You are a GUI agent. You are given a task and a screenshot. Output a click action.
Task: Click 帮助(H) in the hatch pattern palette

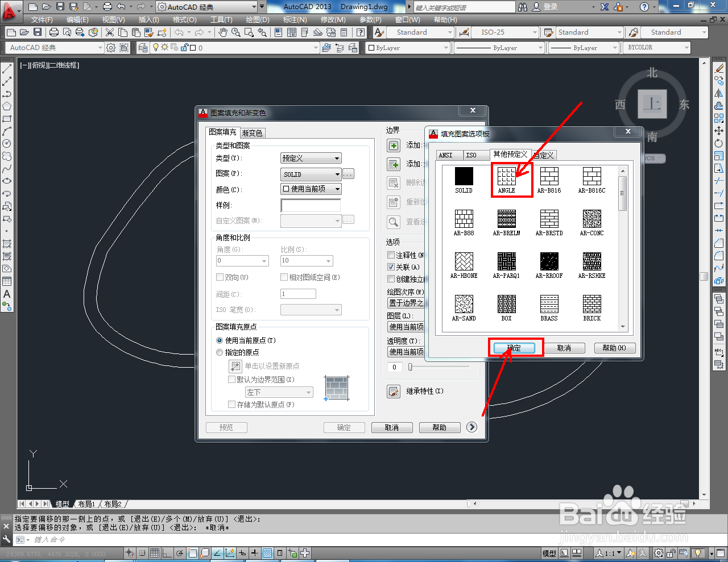615,348
